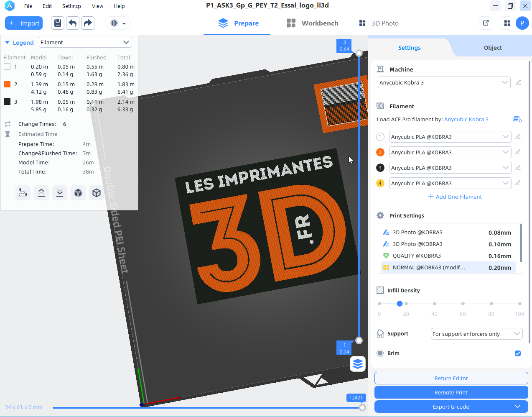This screenshot has width=532, height=417.
Task: Open the view orientation target dropdown
Action: tap(118, 23)
